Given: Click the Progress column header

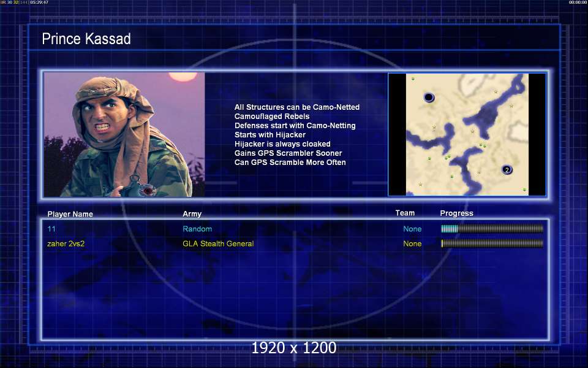Looking at the screenshot, I should point(456,213).
